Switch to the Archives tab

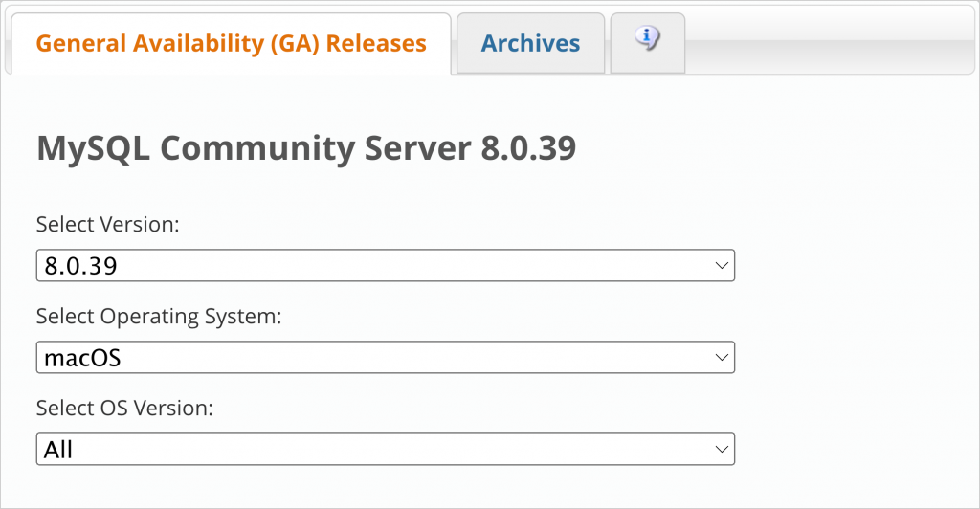[x=530, y=43]
